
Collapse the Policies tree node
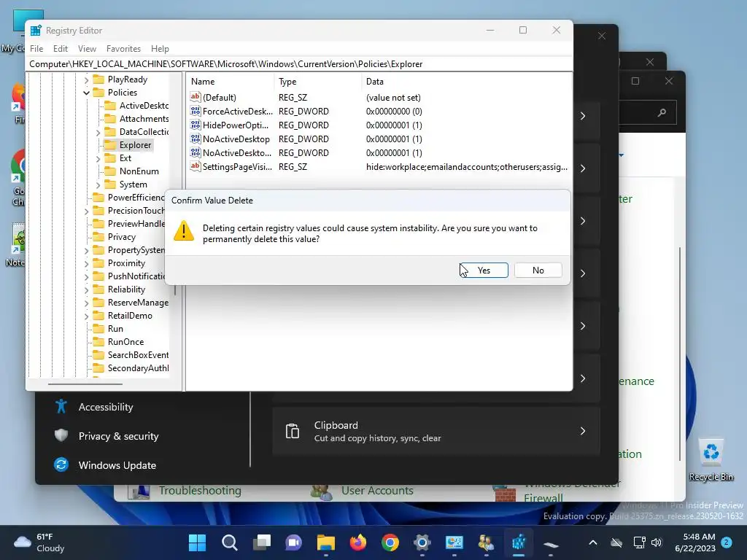[x=86, y=93]
